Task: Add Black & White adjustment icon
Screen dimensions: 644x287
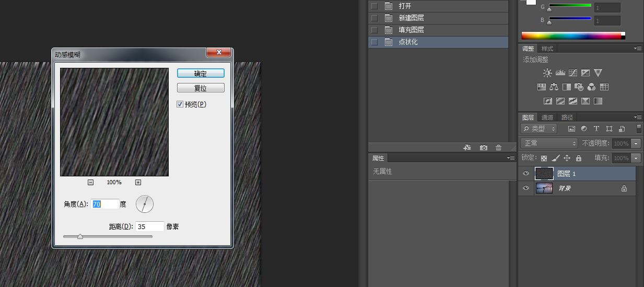Action: pos(567,87)
